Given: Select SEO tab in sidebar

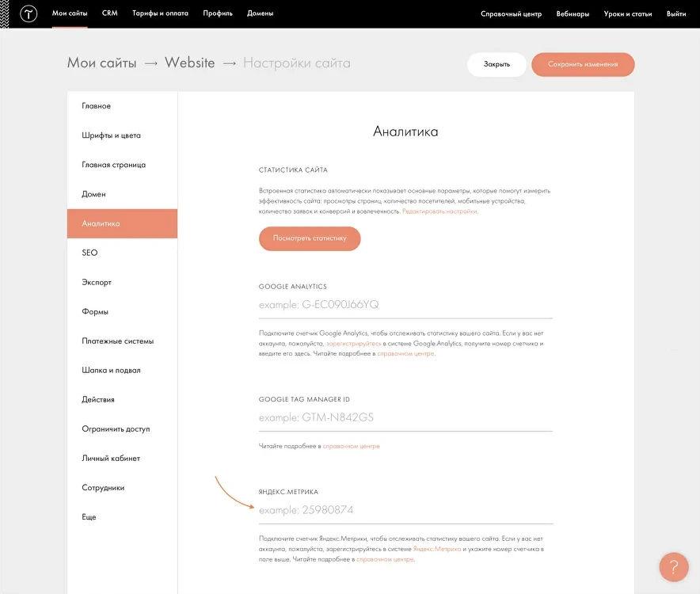Looking at the screenshot, I should click(89, 253).
